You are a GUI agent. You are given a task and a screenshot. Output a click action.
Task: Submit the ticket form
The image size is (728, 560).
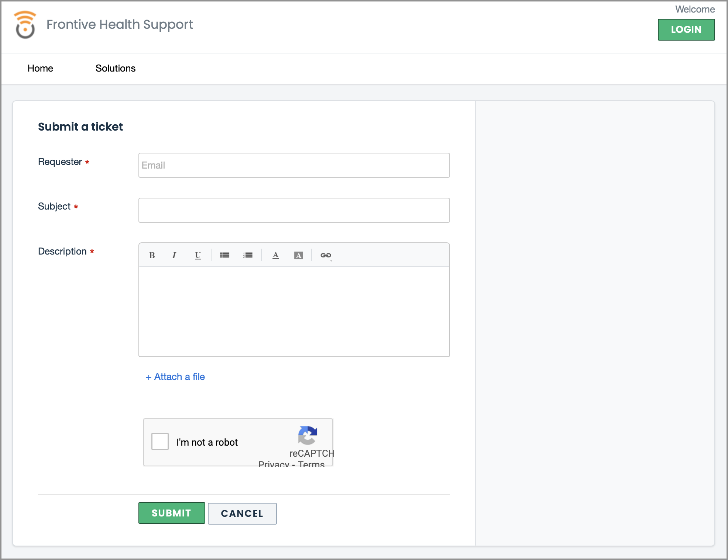[171, 513]
